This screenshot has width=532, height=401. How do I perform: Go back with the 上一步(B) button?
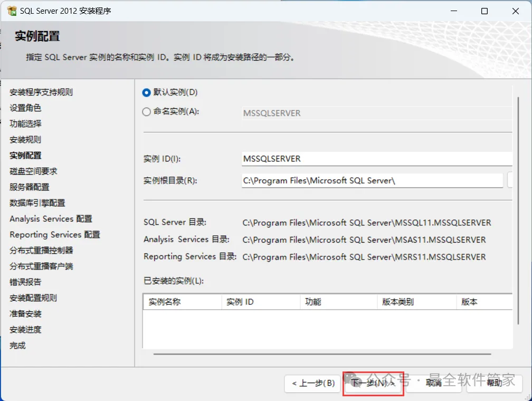click(312, 384)
